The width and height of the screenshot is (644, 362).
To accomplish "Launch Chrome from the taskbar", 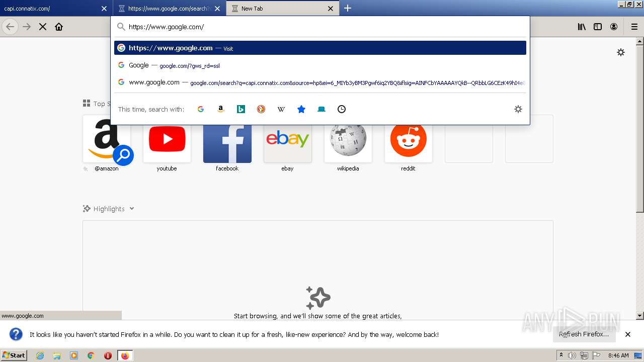I will [x=91, y=355].
